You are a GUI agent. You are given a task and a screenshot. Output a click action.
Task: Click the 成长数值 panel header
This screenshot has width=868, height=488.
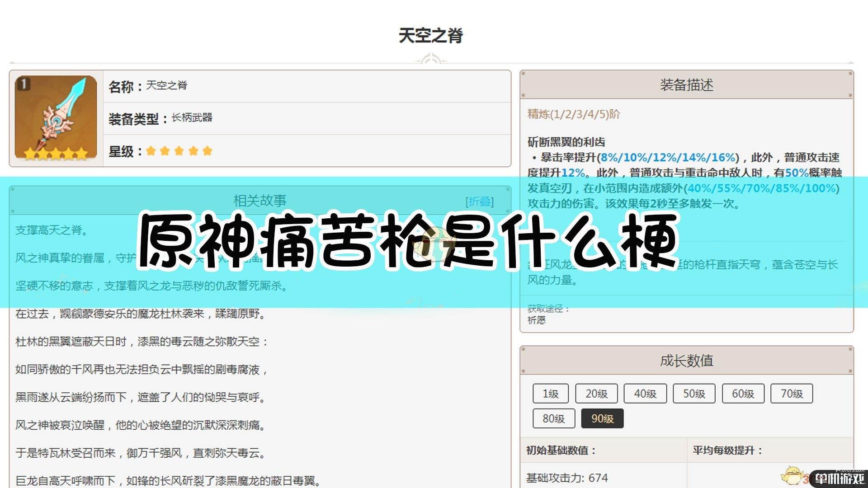pos(687,361)
